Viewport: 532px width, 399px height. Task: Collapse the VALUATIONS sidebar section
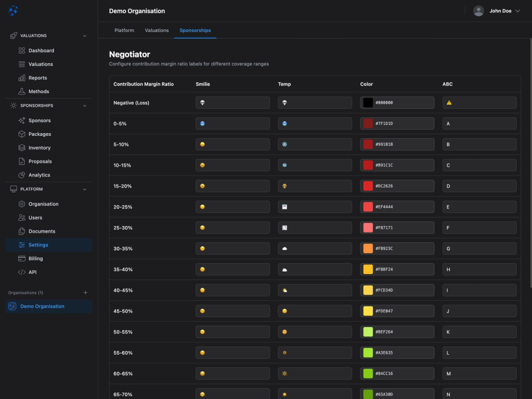coord(84,36)
